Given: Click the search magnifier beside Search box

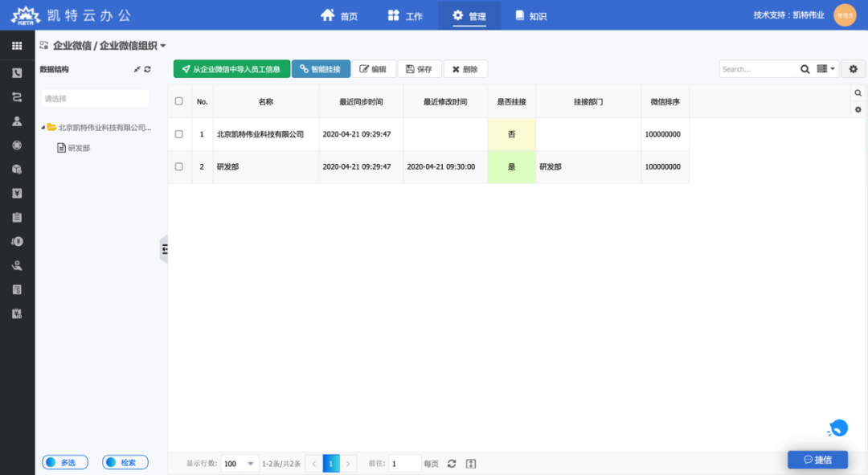Looking at the screenshot, I should coord(805,69).
